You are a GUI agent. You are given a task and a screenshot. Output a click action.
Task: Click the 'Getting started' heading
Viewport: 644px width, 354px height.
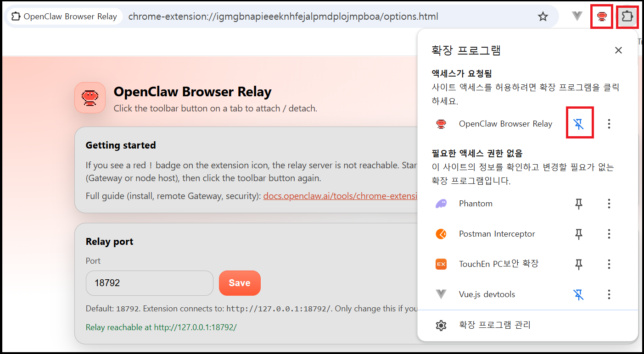tap(121, 145)
